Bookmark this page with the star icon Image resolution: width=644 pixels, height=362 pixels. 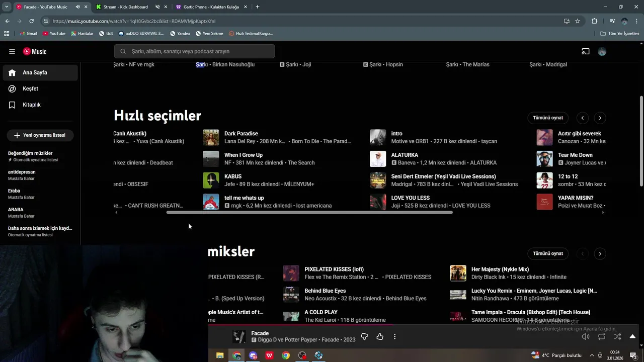pos(578,21)
